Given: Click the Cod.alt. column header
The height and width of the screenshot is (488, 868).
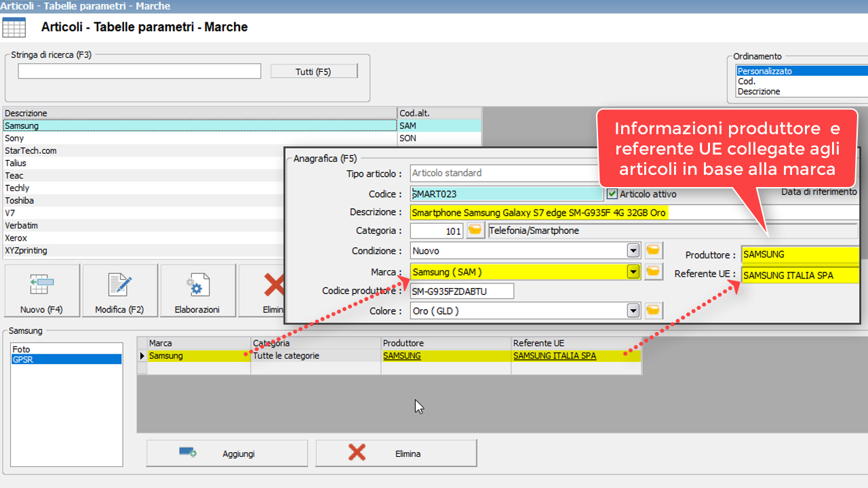Looking at the screenshot, I should (x=439, y=113).
